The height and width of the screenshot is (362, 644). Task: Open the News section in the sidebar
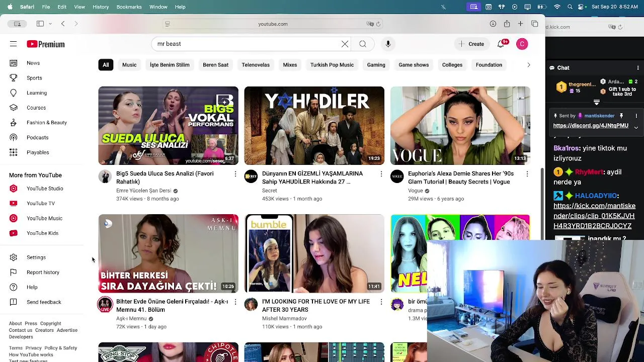click(x=33, y=63)
